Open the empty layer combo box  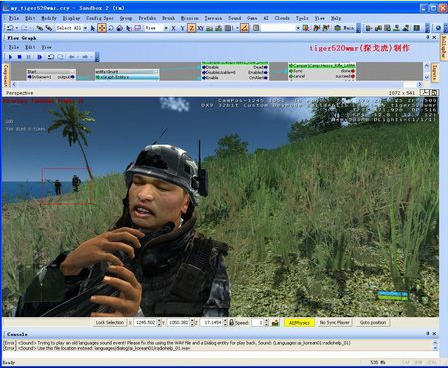281,28
